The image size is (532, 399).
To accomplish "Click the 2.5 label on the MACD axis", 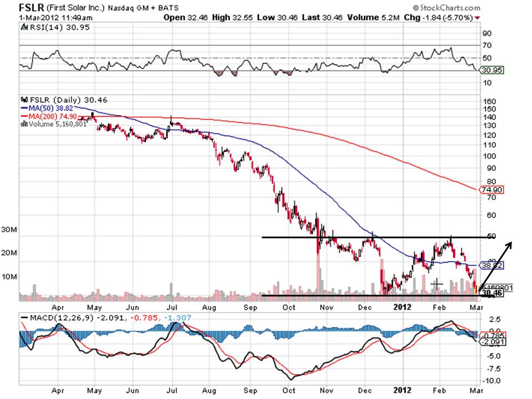I will [x=495, y=319].
